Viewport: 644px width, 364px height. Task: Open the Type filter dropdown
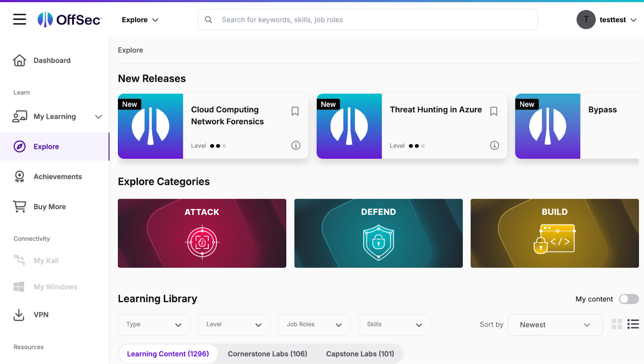point(154,325)
